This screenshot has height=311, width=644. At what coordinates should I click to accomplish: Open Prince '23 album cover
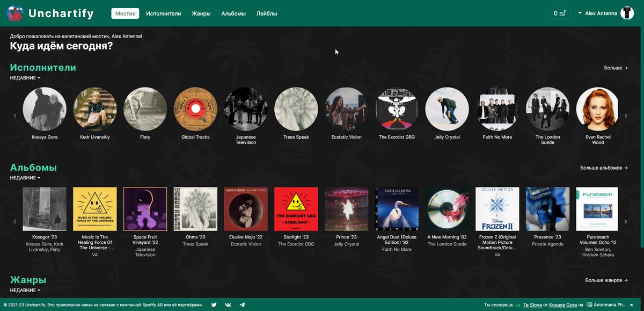point(347,209)
